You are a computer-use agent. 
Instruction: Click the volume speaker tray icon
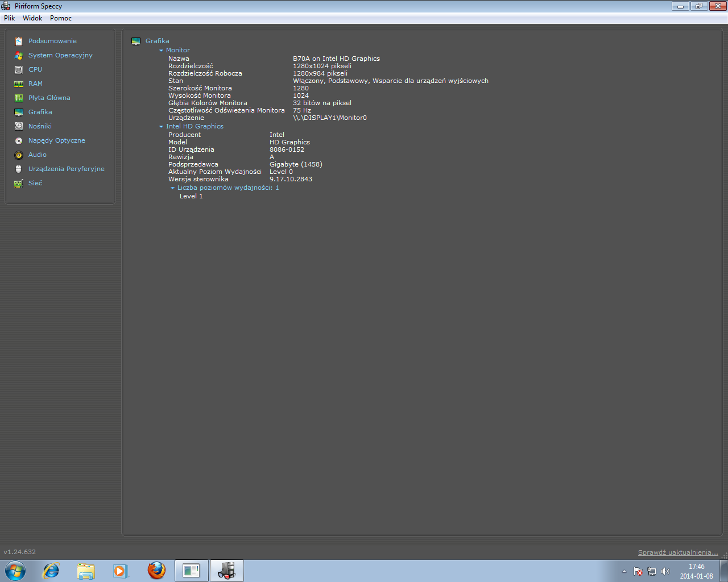[665, 571]
